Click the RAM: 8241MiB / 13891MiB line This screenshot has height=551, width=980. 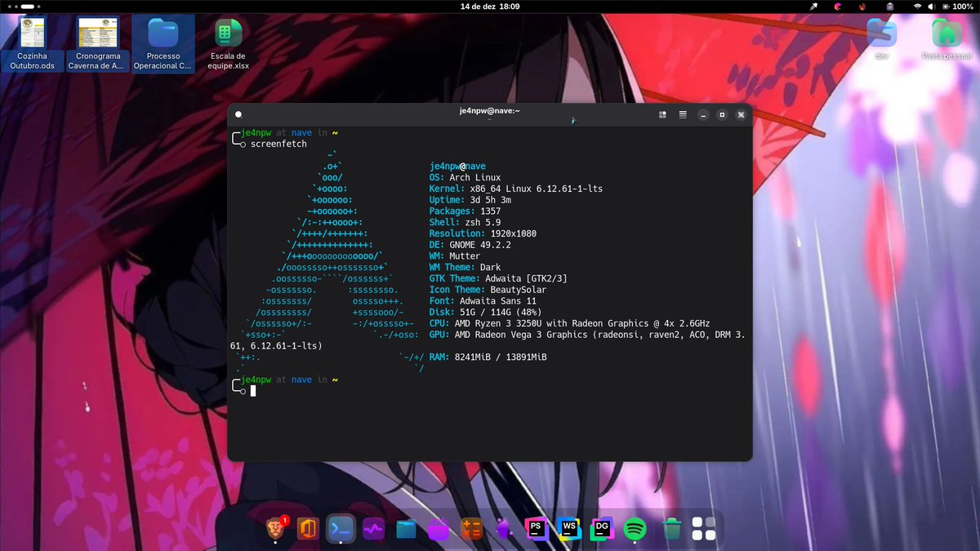pyautogui.click(x=488, y=357)
